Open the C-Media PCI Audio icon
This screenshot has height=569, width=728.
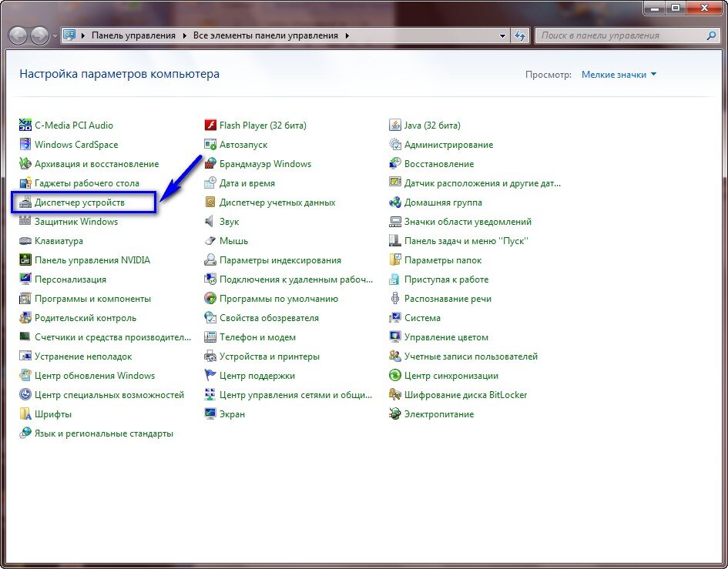pyautogui.click(x=25, y=125)
